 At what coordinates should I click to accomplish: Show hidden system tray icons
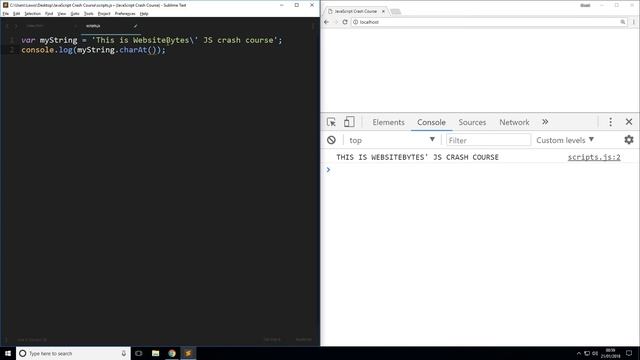(578, 353)
